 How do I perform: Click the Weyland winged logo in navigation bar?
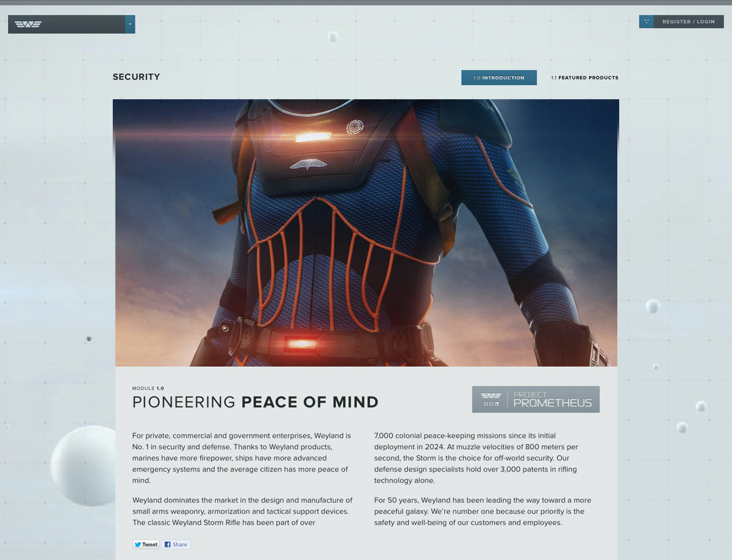[28, 24]
